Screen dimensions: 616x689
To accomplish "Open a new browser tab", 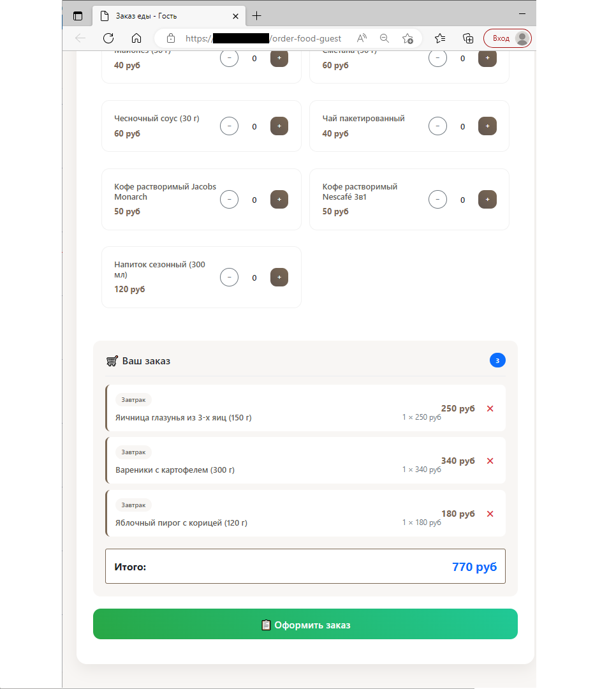I will (x=256, y=16).
